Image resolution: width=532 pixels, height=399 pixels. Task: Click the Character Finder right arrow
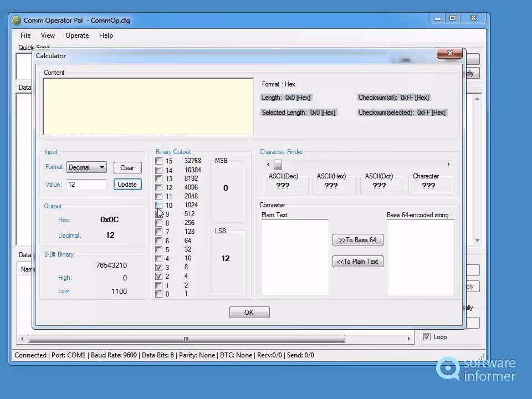(x=448, y=164)
